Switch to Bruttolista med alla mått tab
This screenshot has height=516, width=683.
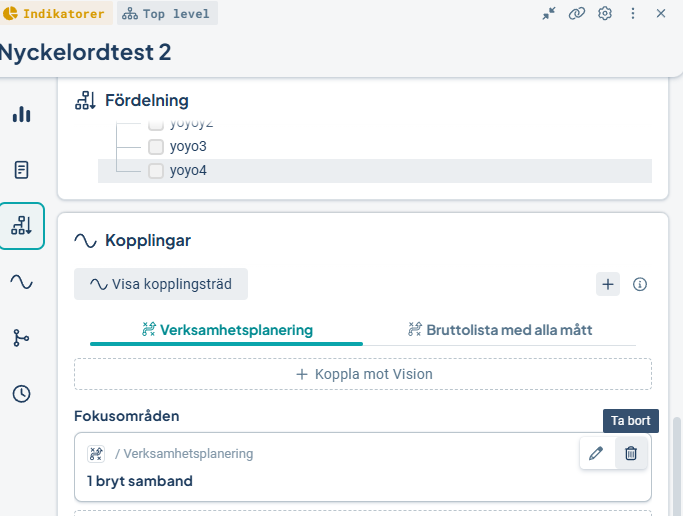[500, 331]
